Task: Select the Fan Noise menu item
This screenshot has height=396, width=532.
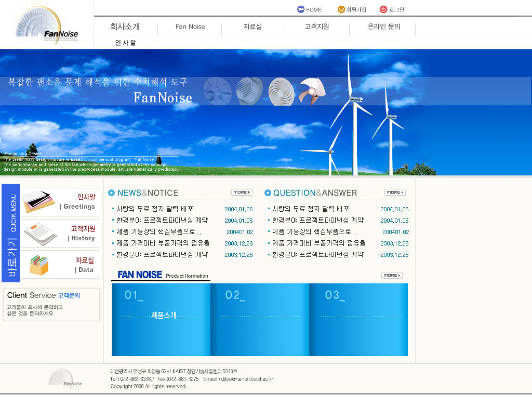Action: tap(190, 26)
